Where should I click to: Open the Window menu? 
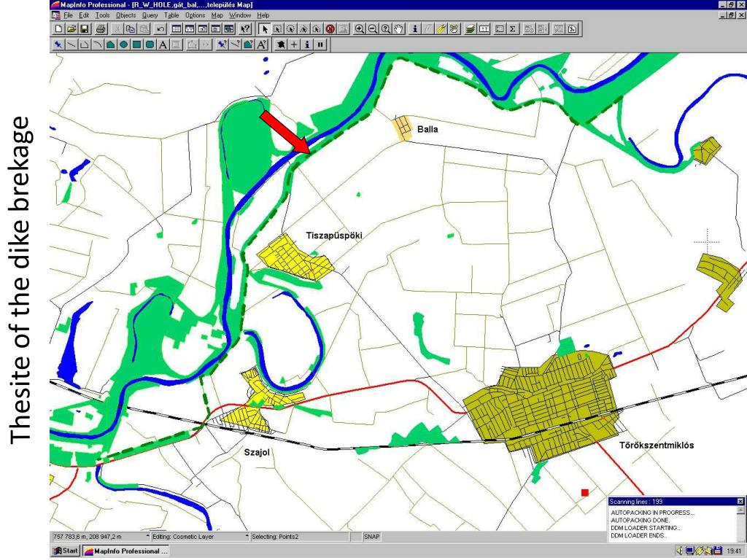239,15
